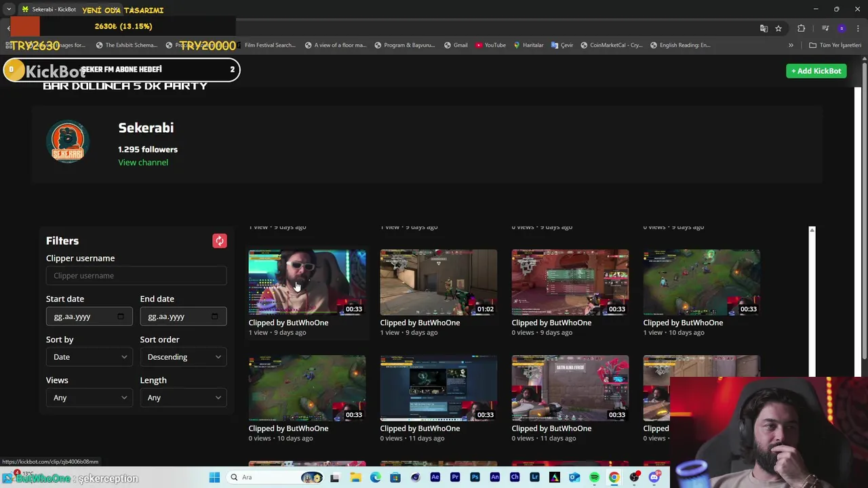
Task: Follow the View channel link
Action: point(143,163)
